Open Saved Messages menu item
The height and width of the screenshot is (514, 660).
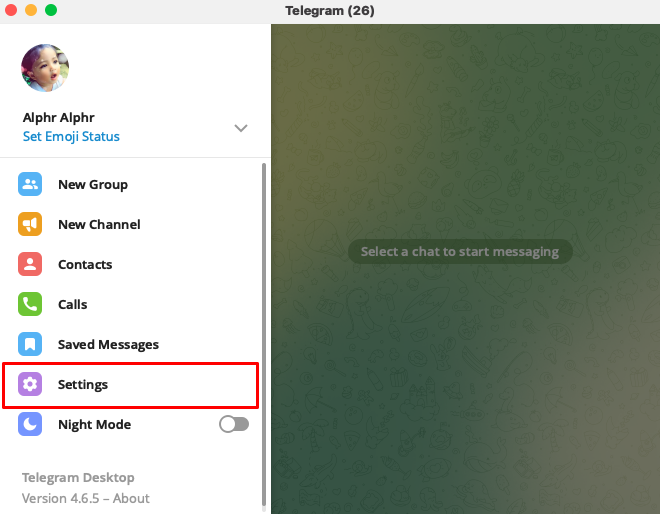point(130,344)
